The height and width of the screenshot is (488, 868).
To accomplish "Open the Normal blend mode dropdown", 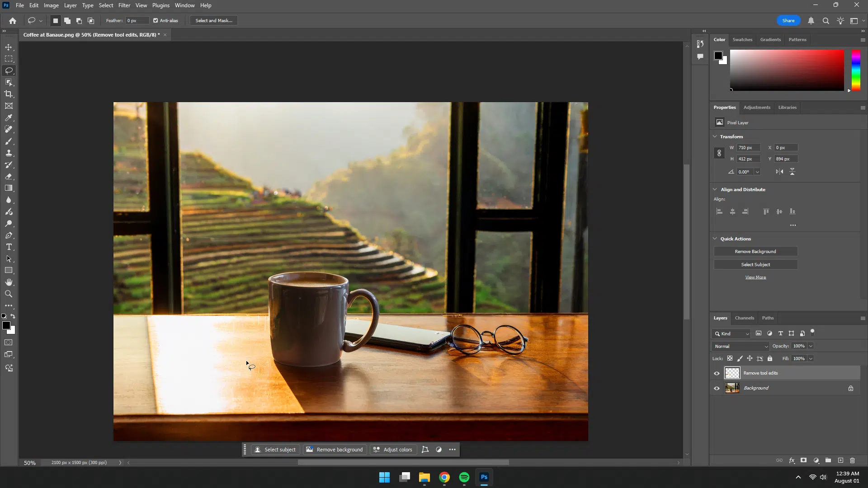I will (x=741, y=346).
